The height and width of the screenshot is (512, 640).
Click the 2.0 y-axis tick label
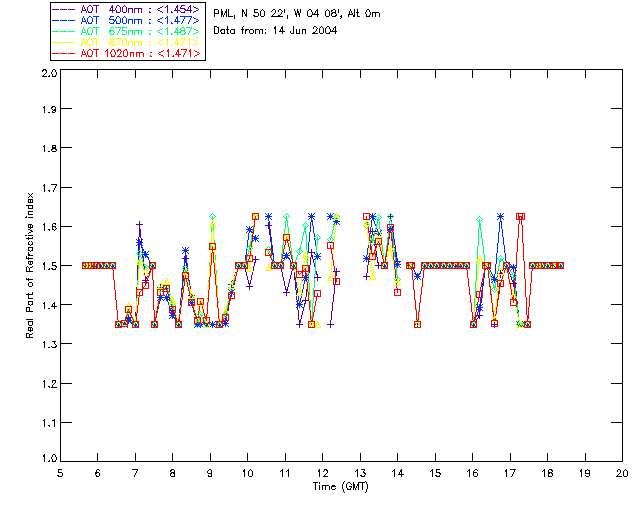point(49,74)
